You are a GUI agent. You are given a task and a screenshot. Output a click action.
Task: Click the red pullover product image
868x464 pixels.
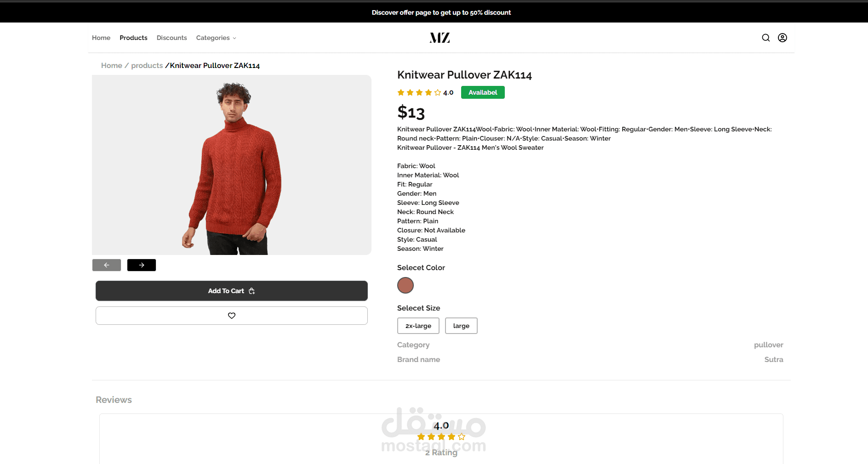(x=232, y=165)
